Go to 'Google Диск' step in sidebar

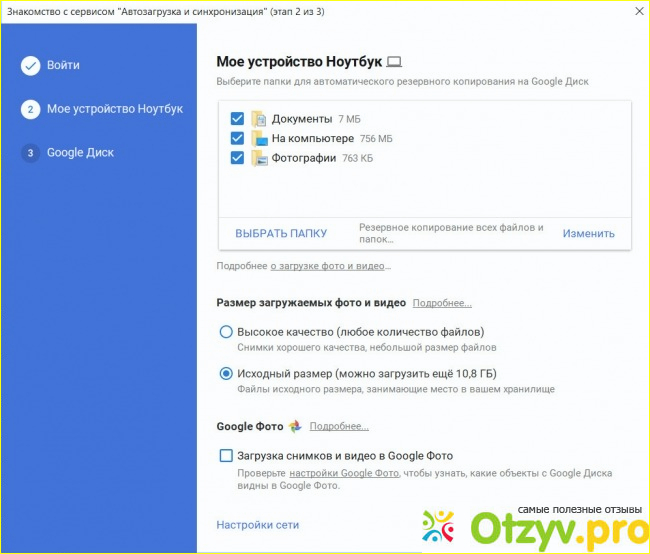point(80,153)
